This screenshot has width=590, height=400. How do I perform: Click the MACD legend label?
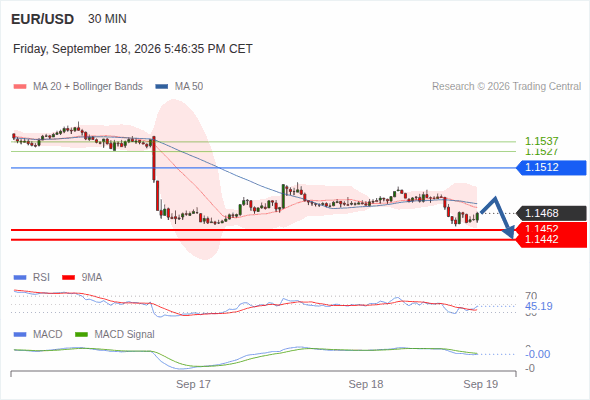(x=47, y=335)
